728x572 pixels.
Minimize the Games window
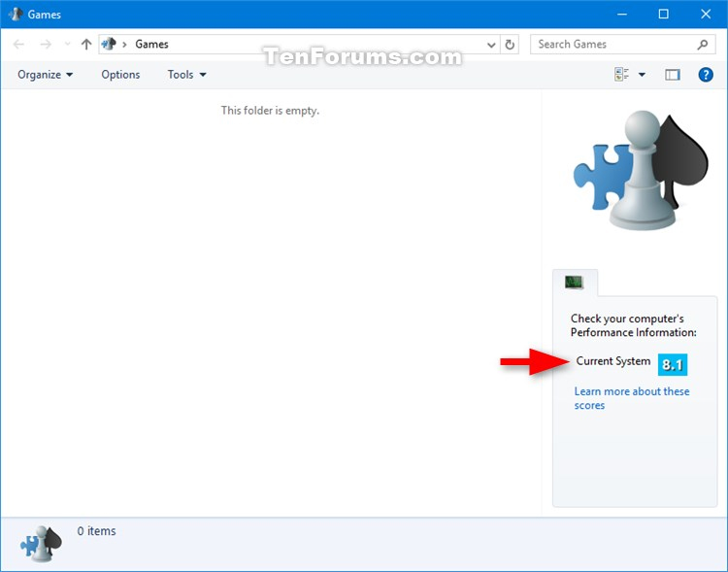(621, 14)
